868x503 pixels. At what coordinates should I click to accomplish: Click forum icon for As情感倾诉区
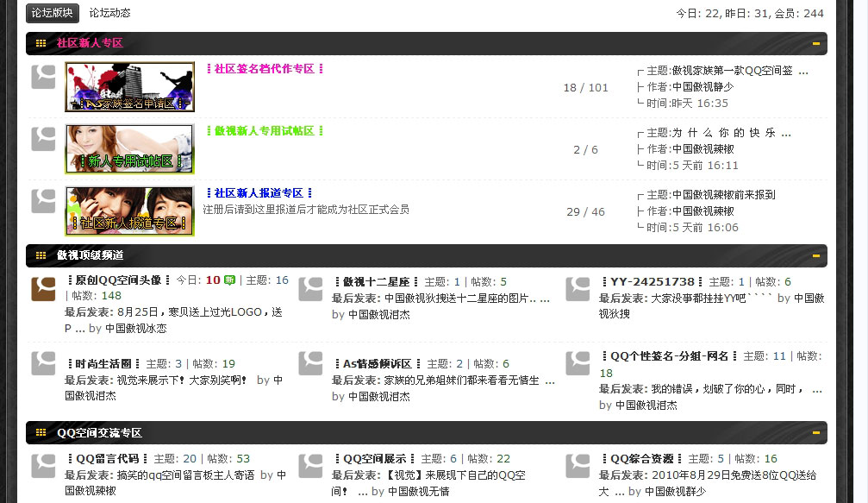310,363
